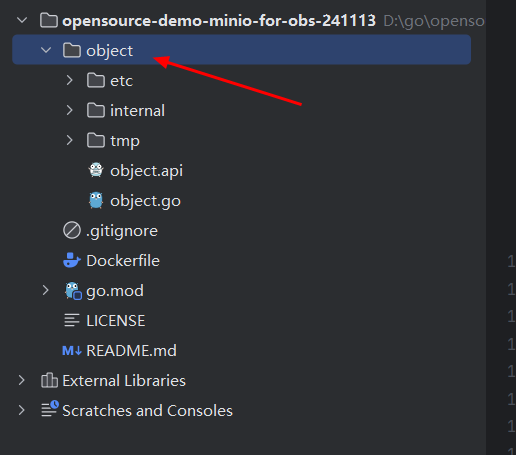
Task: Click the External Libraries icon
Action: pyautogui.click(x=49, y=380)
